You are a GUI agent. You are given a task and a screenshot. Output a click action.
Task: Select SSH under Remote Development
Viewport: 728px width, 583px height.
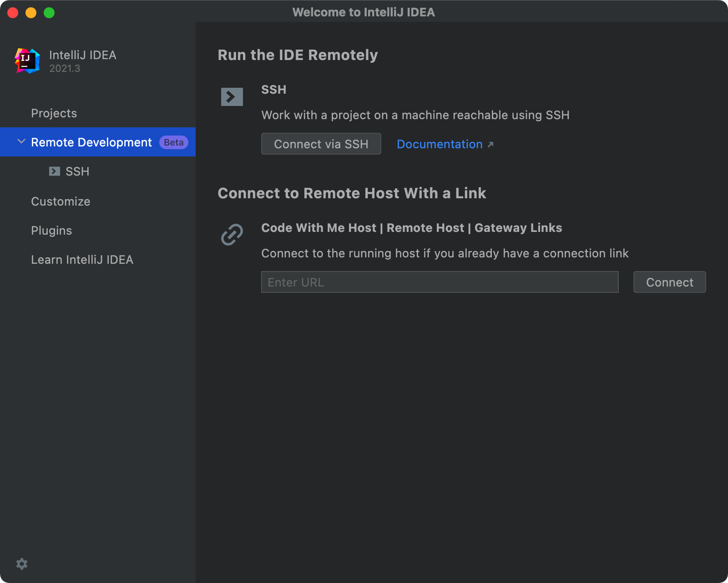(77, 171)
